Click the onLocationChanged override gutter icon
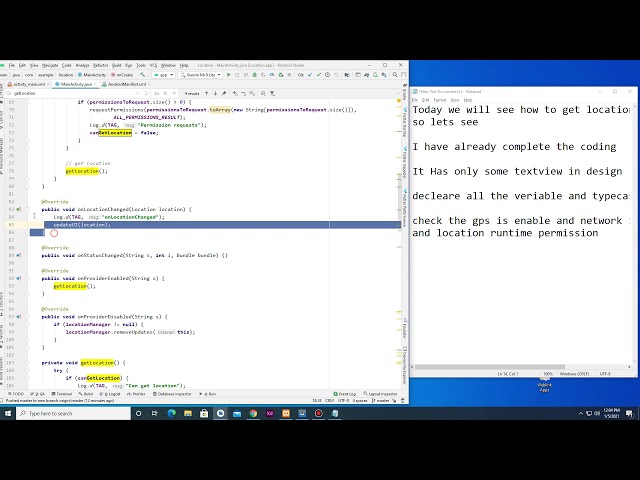The width and height of the screenshot is (640, 480). pos(19,209)
